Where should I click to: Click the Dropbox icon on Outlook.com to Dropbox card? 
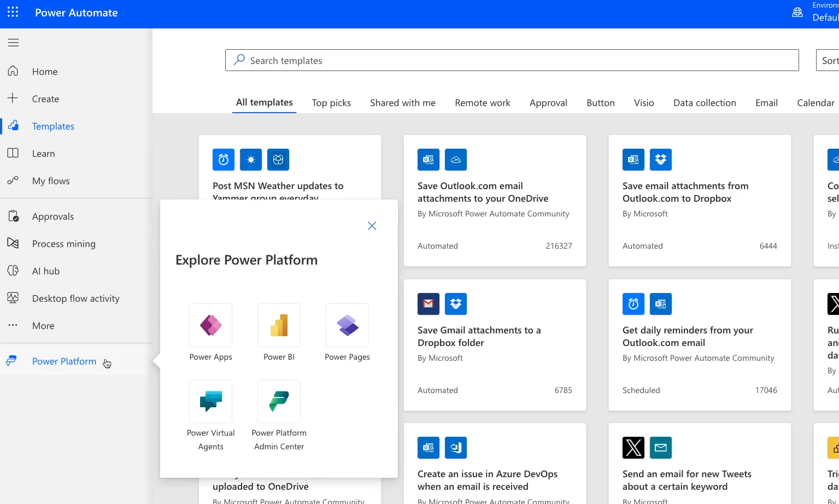661,160
